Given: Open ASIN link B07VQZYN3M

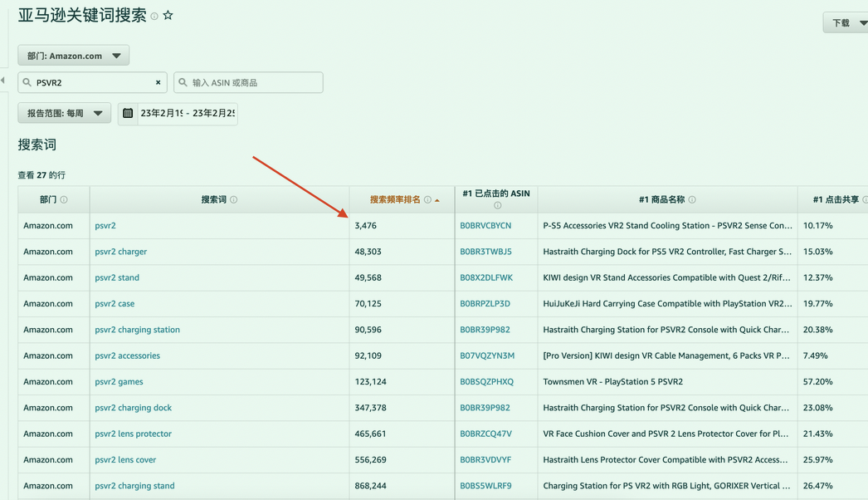Looking at the screenshot, I should [487, 355].
